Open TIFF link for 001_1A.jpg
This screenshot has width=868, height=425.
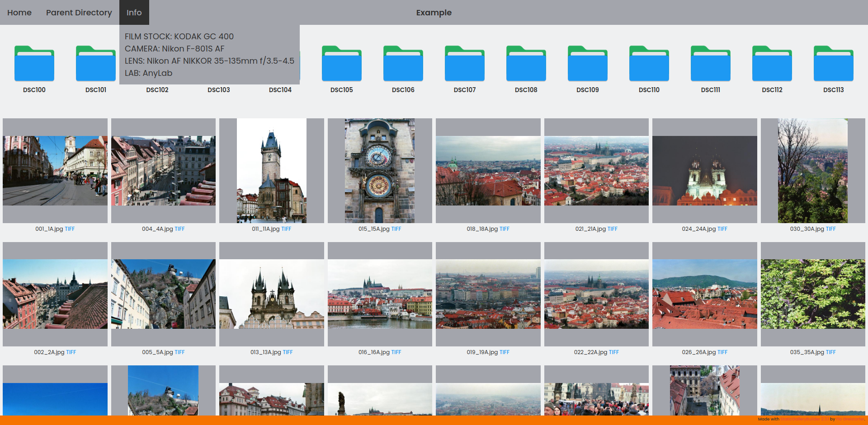(70, 229)
